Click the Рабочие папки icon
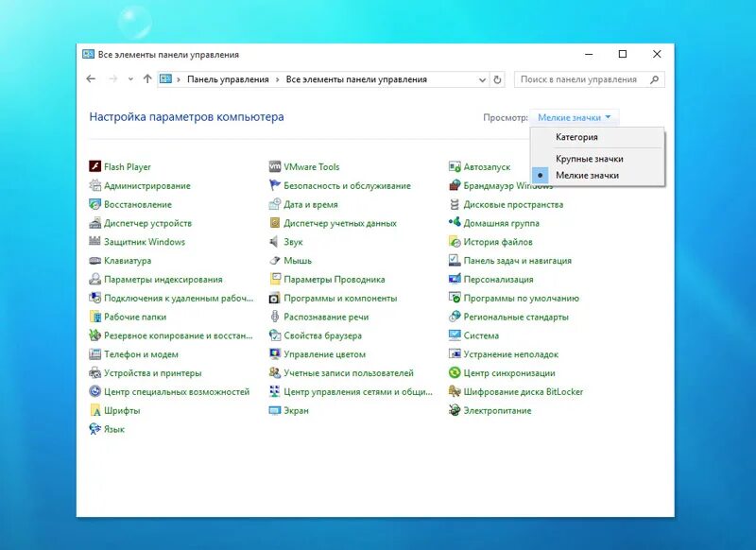Viewport: 756px width, 550px height. click(x=95, y=317)
